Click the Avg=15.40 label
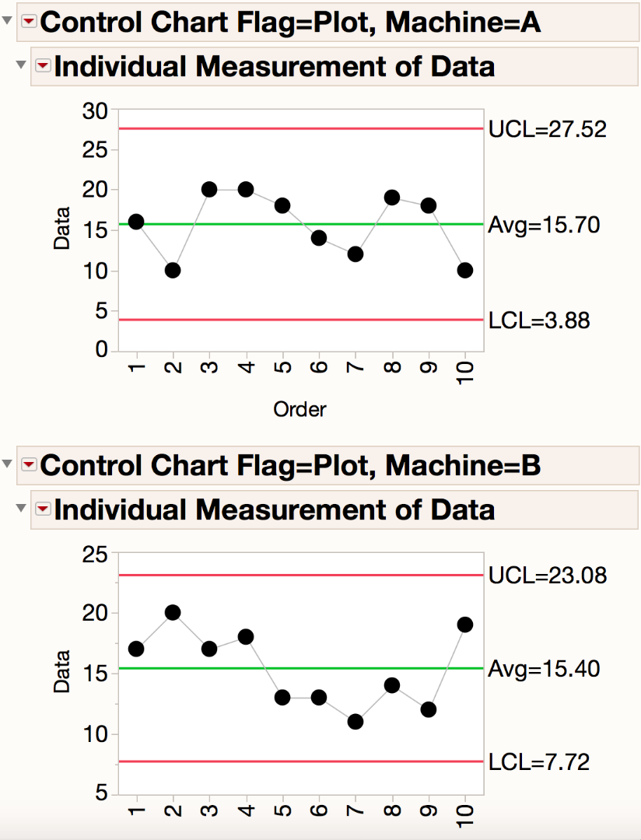Image resolution: width=641 pixels, height=840 pixels. [544, 669]
